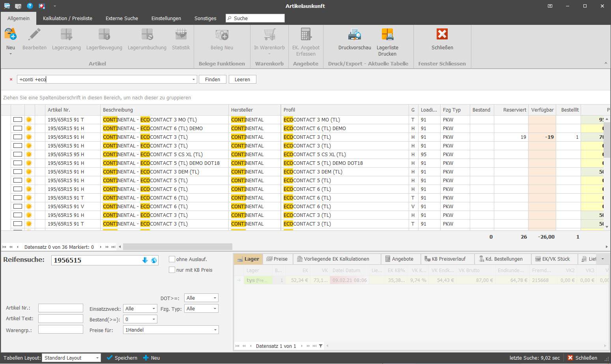Screen dimensions: 611x364
Task: Open DOT>= dropdown
Action: point(215,298)
